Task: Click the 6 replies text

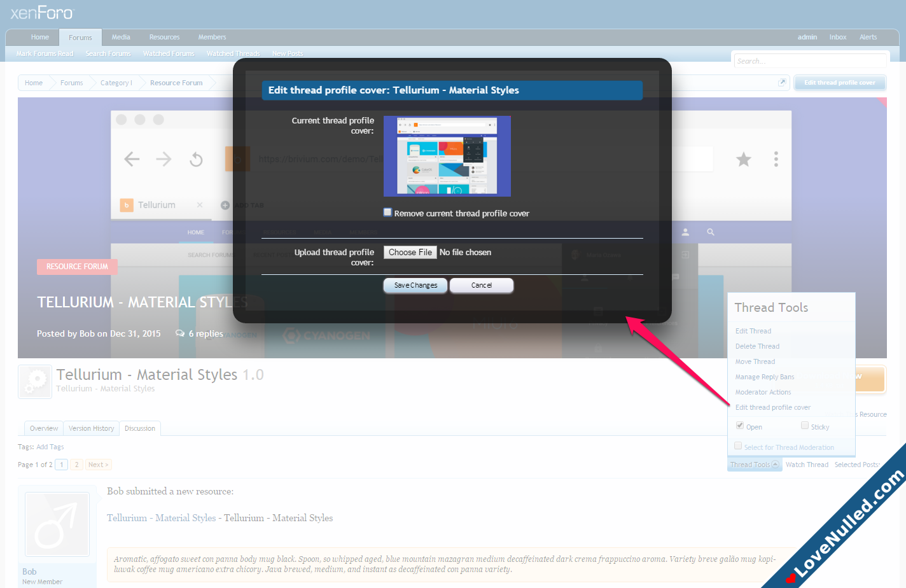Action: pos(206,333)
